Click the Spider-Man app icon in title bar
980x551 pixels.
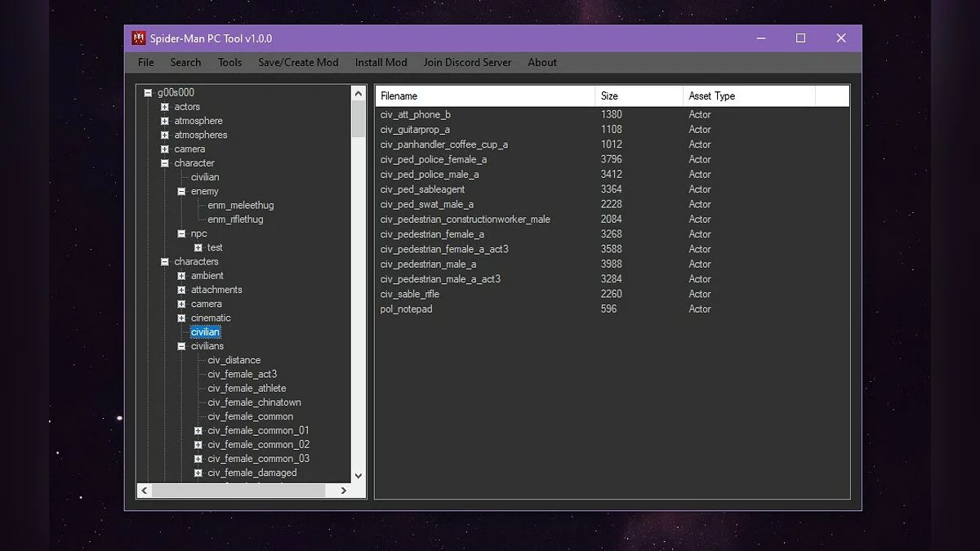[139, 38]
